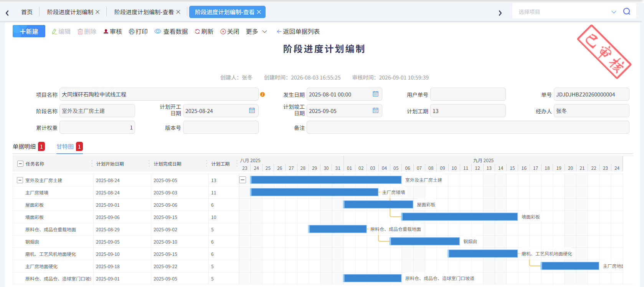Click the search magnifier icon
This screenshot has height=287, width=644.
click(x=627, y=12)
